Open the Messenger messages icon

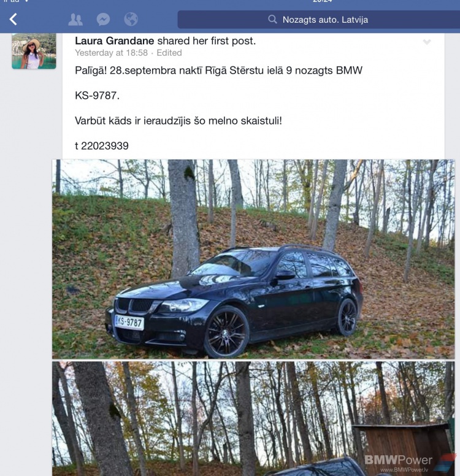103,20
